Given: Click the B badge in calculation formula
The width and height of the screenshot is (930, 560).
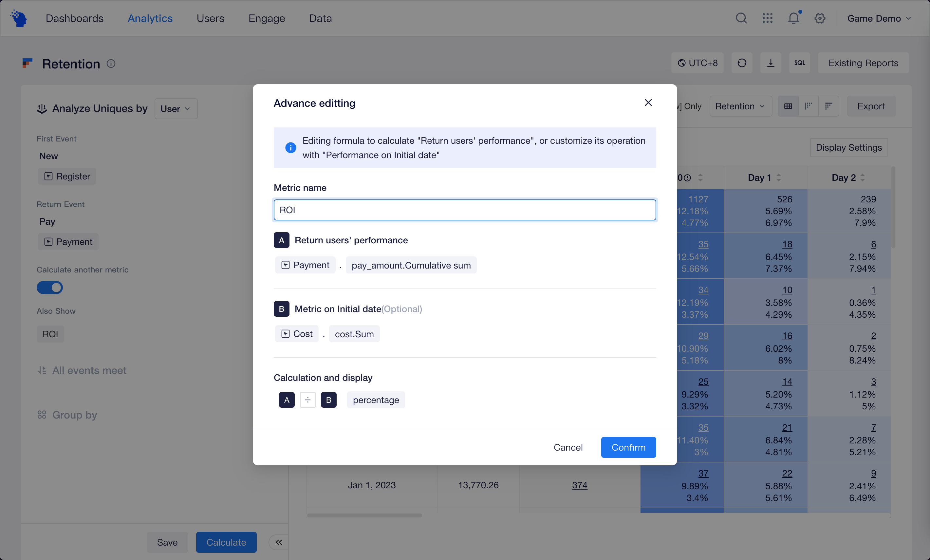Looking at the screenshot, I should tap(329, 400).
